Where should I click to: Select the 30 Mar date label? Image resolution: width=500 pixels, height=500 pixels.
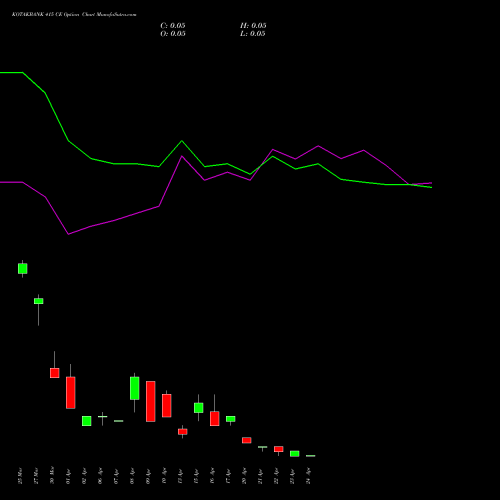pos(52,476)
